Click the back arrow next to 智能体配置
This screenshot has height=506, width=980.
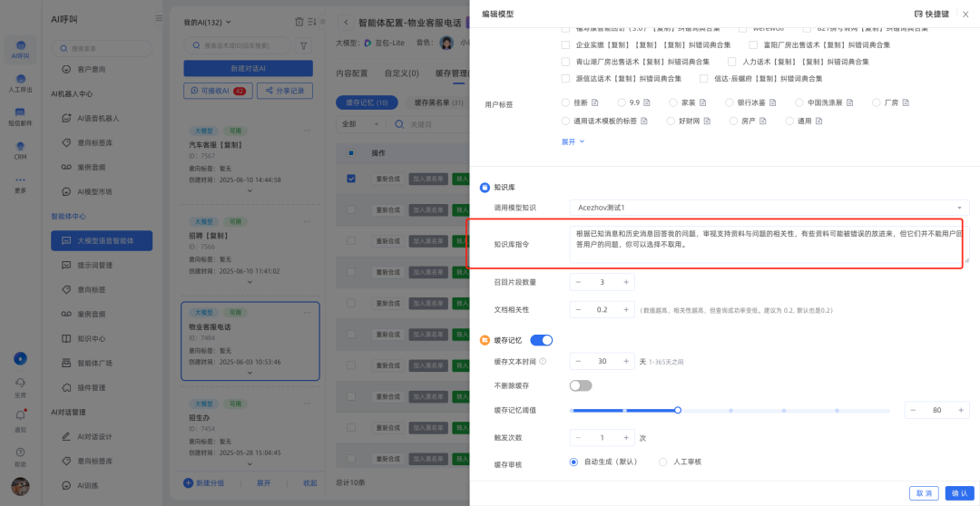pyautogui.click(x=347, y=23)
